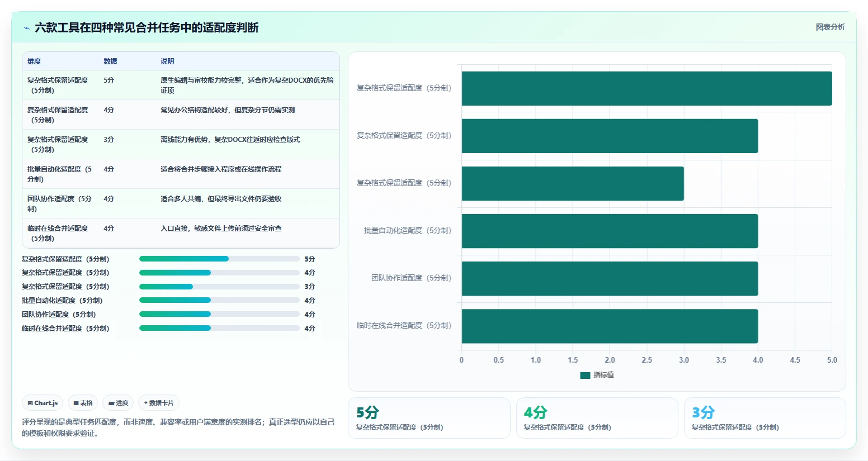The image size is (868, 461).
Task: Click the Chart.js tag
Action: [43, 403]
